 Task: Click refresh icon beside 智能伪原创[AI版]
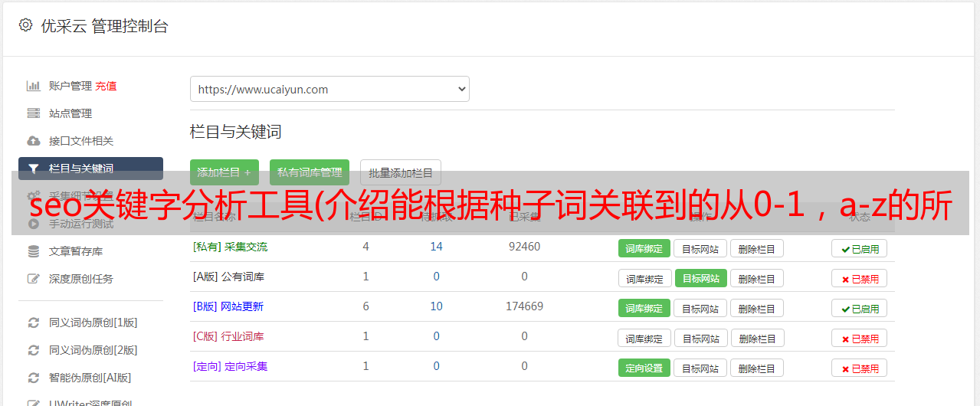click(x=33, y=378)
